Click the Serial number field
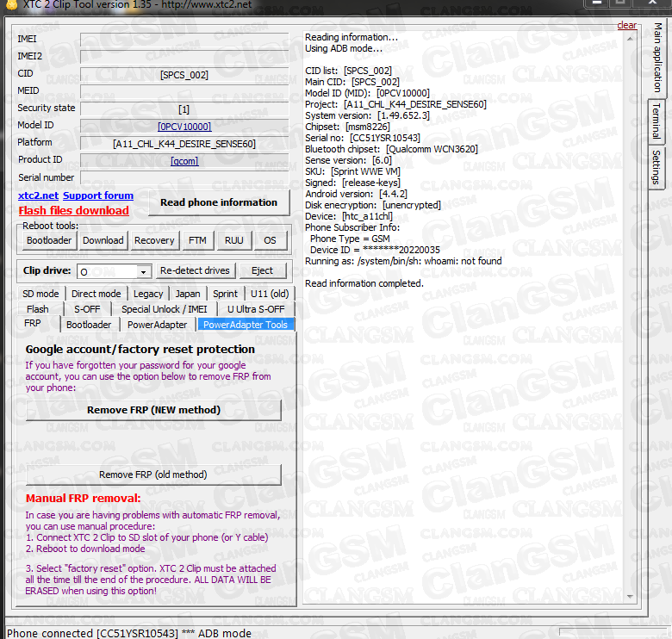 [184, 177]
